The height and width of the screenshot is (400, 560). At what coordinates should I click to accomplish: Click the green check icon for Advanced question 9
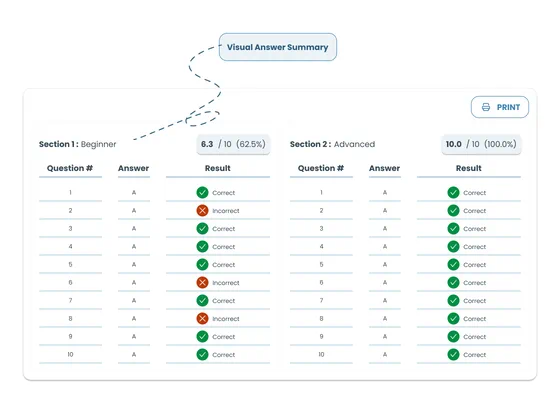click(454, 336)
